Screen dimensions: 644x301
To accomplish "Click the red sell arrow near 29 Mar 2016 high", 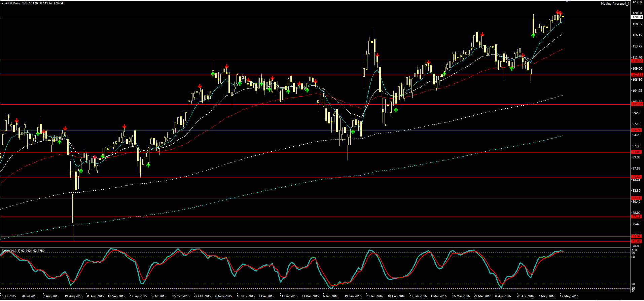I will (x=482, y=34).
